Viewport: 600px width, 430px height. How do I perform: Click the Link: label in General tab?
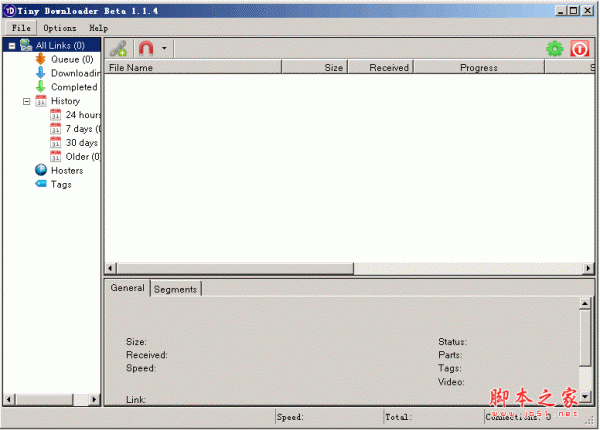point(136,400)
